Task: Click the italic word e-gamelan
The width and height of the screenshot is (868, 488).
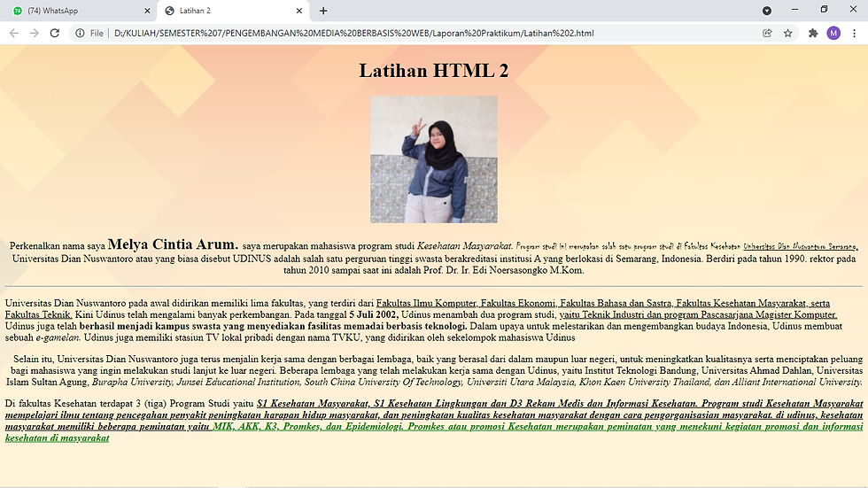Action: 58,337
